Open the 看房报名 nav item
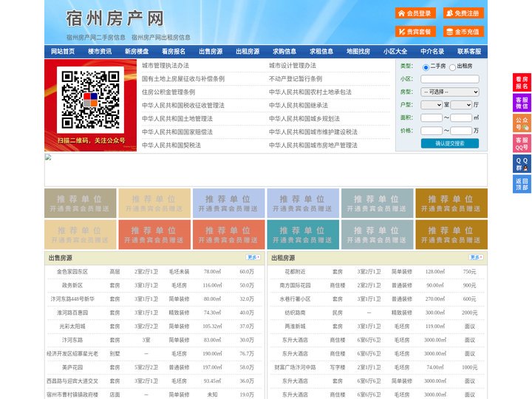This screenshot has width=532, height=399. tap(174, 52)
